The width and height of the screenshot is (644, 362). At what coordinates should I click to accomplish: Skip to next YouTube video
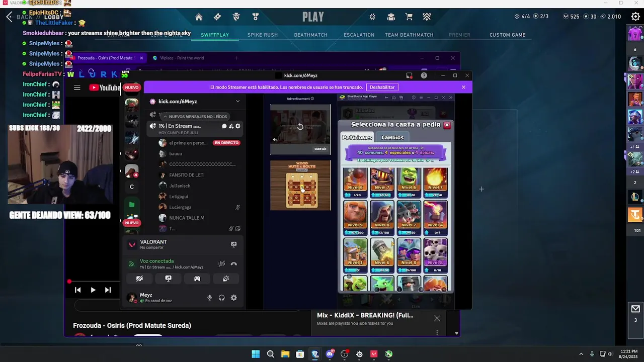click(108, 290)
